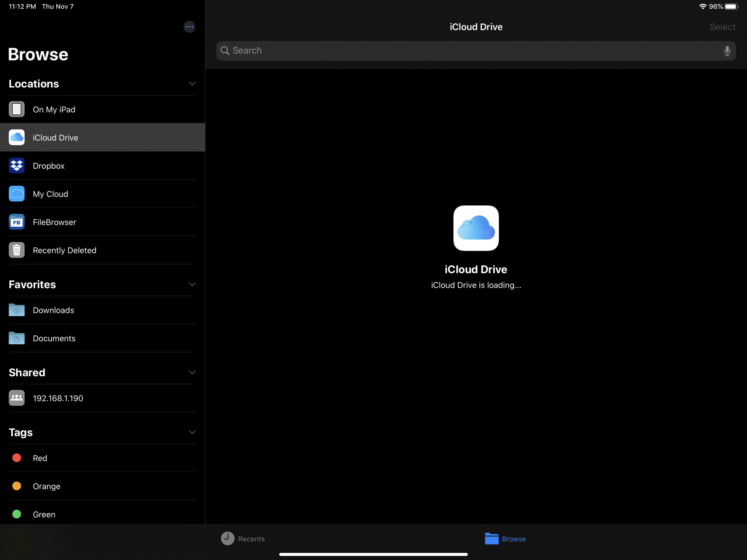
Task: Tap the Select button
Action: point(722,27)
